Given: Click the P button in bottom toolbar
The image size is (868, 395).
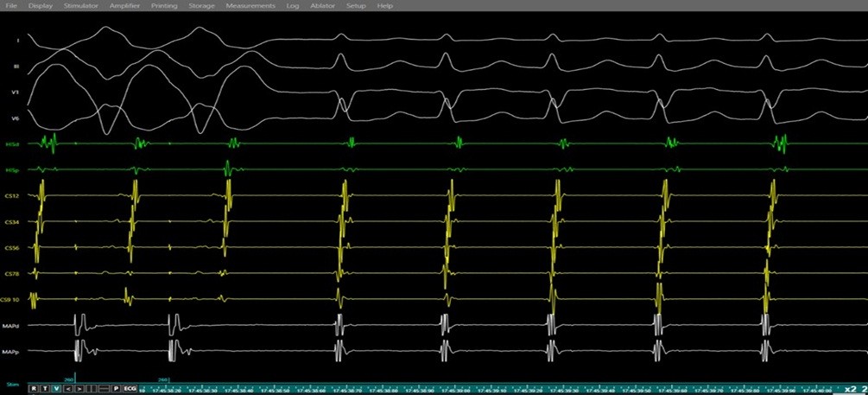Looking at the screenshot, I should pyautogui.click(x=116, y=389).
